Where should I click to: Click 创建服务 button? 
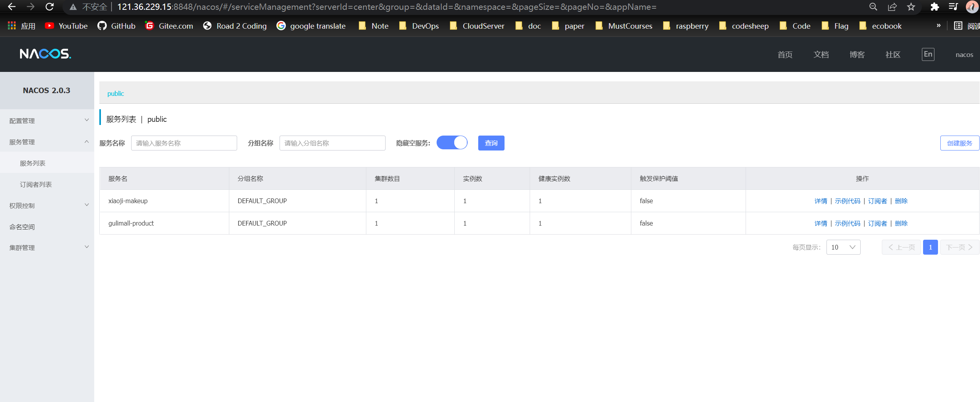tap(960, 143)
